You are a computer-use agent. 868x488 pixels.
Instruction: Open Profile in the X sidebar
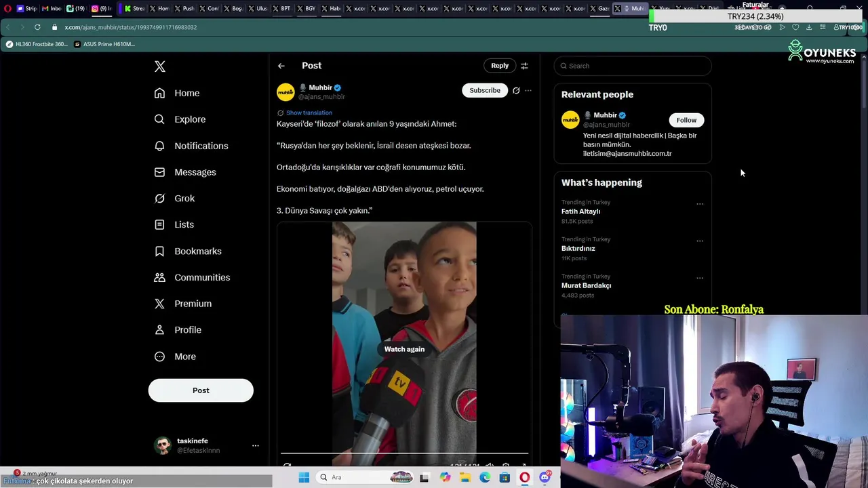coord(178,330)
